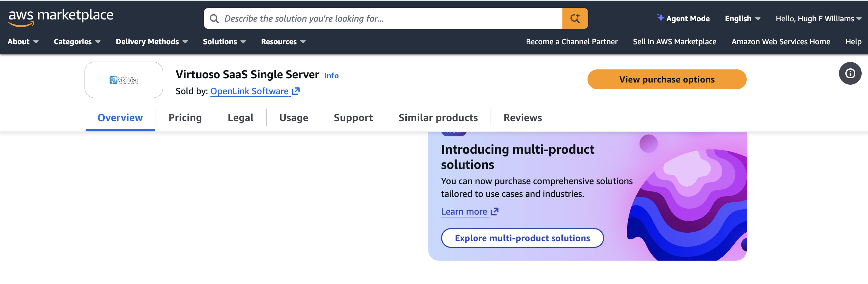
Task: Switch to the Overview tab
Action: [120, 118]
